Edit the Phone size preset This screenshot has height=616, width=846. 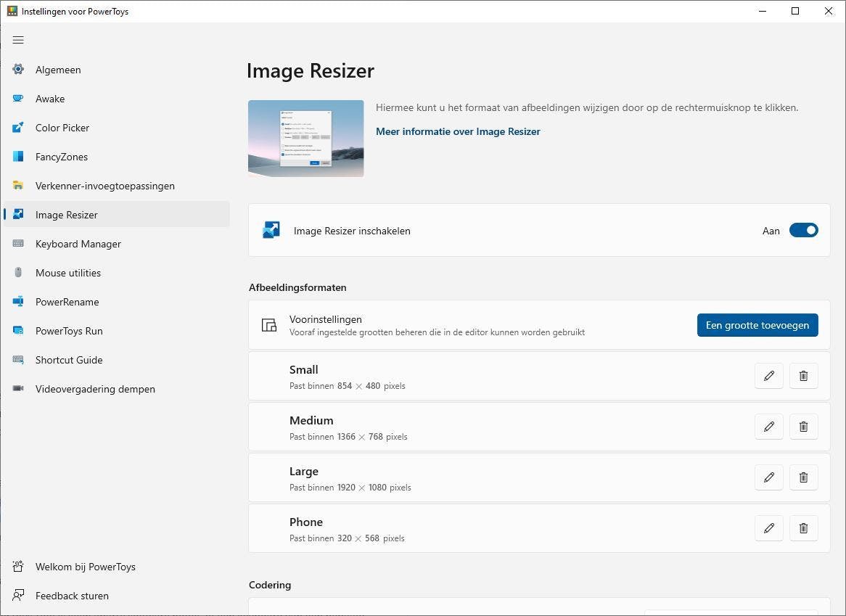tap(768, 528)
